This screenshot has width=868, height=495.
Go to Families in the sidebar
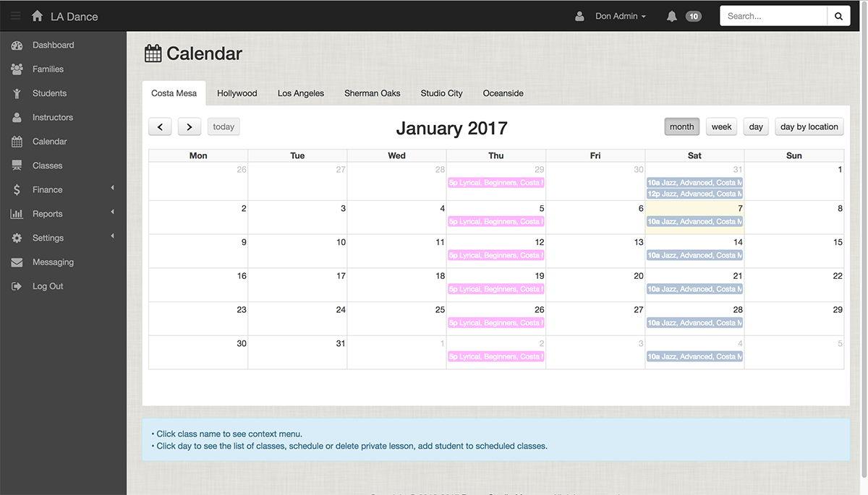(48, 69)
